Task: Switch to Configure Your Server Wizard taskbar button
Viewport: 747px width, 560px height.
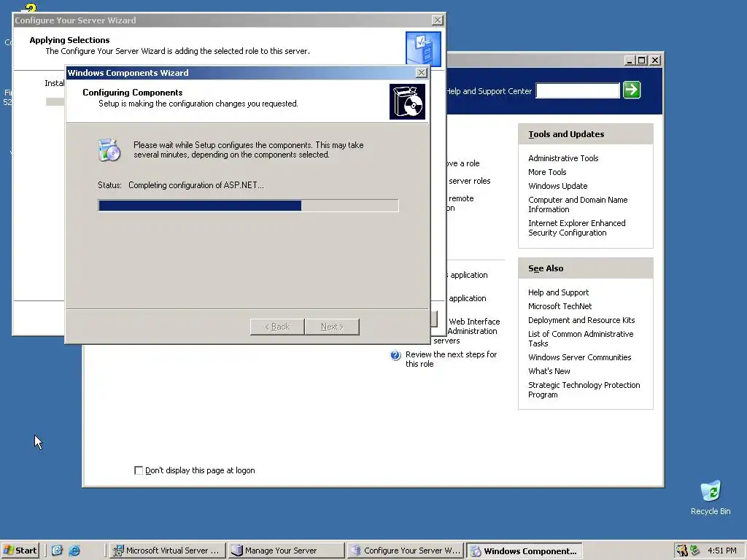Action: tap(406, 551)
